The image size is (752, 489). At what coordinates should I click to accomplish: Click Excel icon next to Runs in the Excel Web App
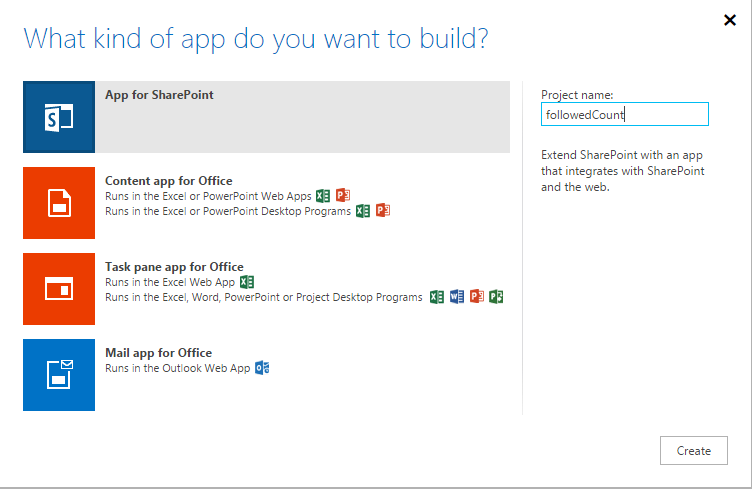pyautogui.click(x=247, y=282)
